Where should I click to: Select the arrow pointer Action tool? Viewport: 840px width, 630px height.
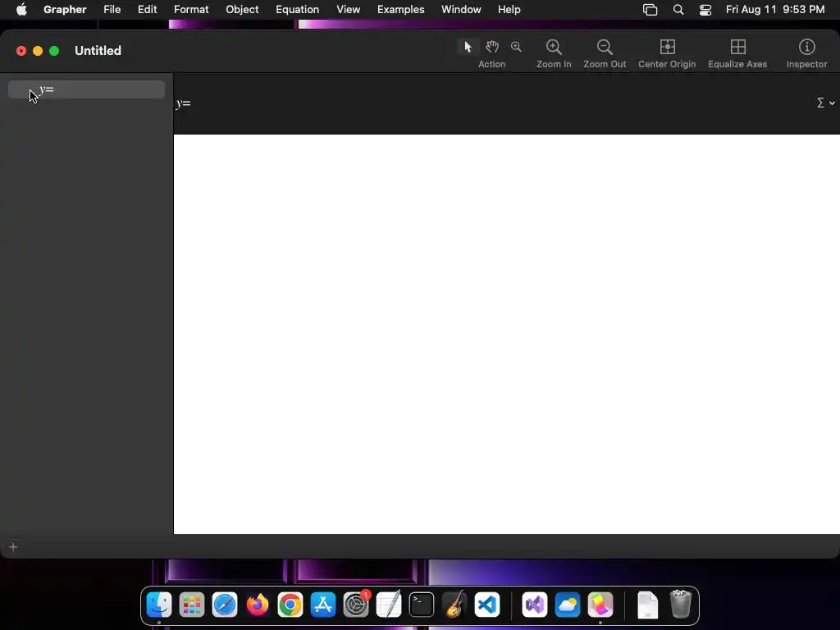pos(468,47)
